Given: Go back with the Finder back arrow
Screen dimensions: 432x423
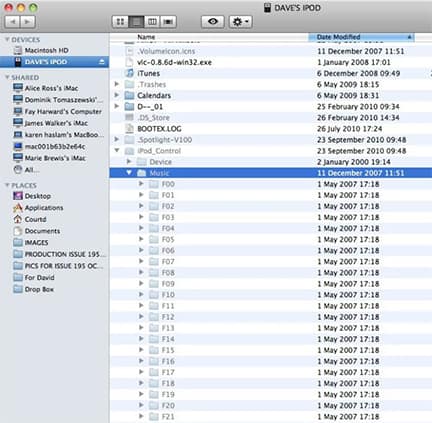Looking at the screenshot, I should [12, 22].
